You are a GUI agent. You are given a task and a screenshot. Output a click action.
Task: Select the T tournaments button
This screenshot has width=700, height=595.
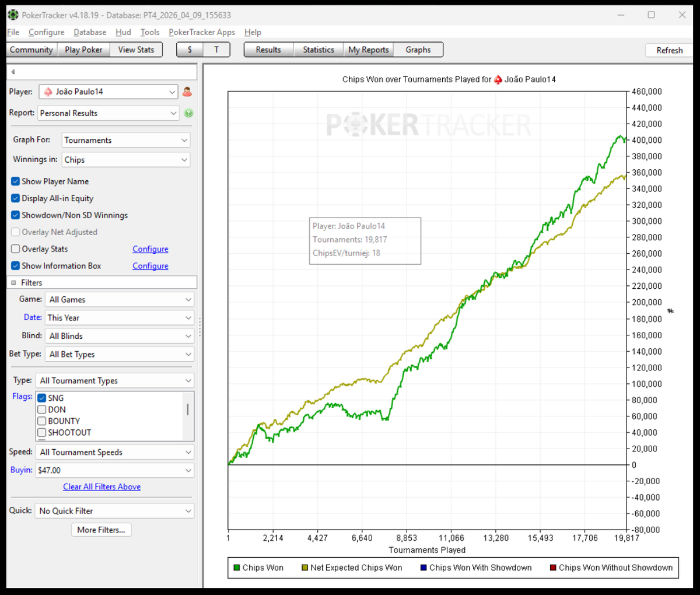(x=216, y=50)
